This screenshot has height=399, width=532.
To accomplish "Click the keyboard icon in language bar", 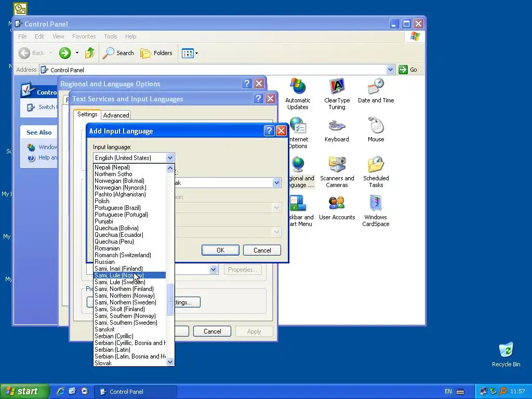I will (460, 392).
